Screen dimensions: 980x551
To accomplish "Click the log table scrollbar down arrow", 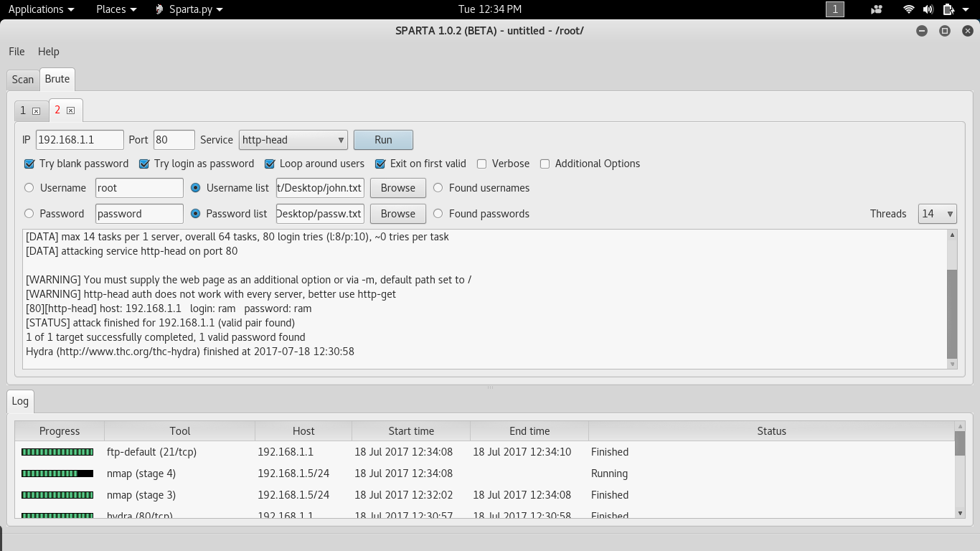I will (960, 513).
